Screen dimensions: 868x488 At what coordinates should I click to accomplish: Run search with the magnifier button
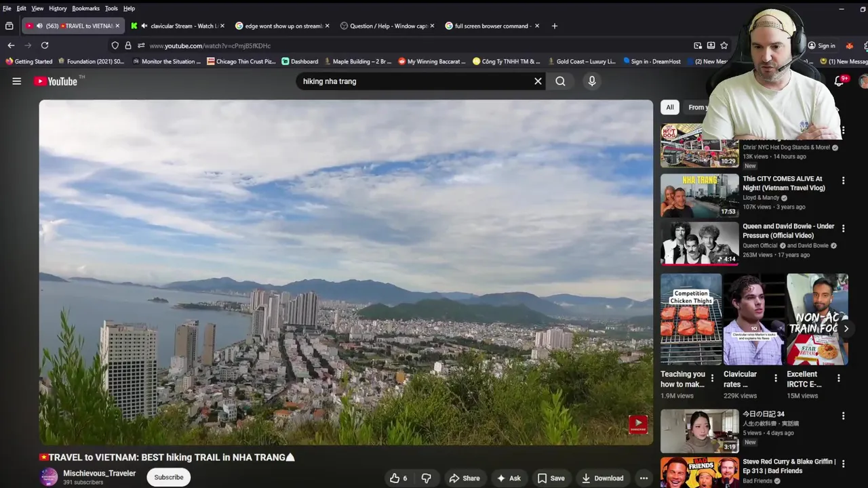560,81
